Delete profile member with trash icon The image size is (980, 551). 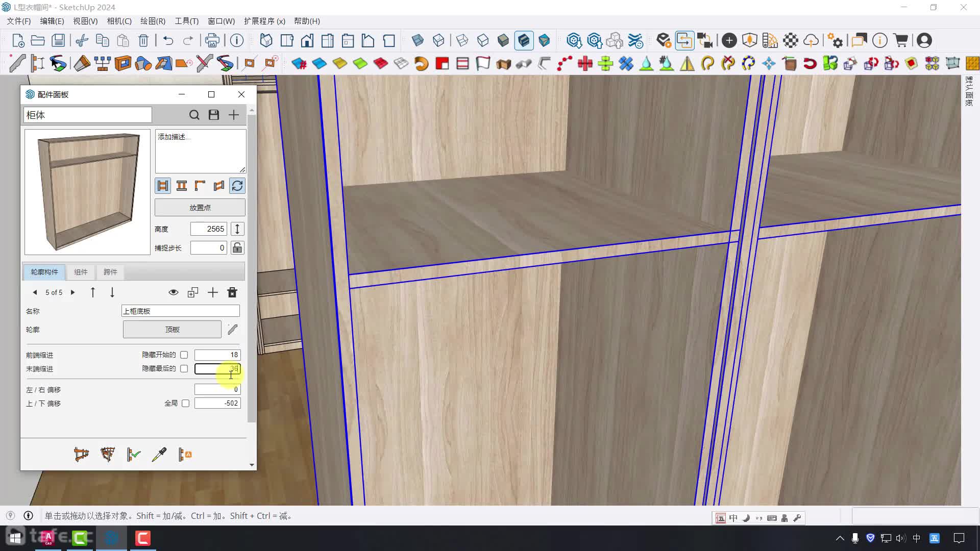232,292
